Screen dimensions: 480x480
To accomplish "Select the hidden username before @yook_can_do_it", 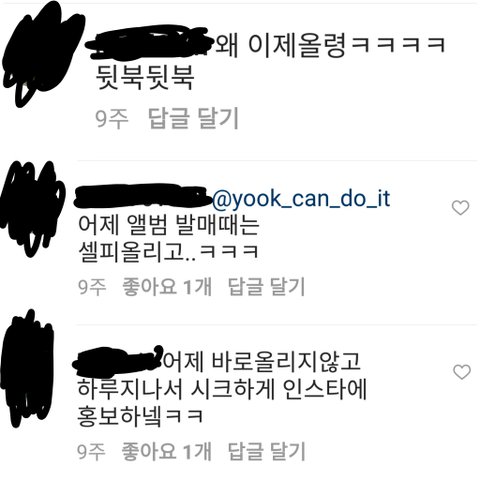I will (x=143, y=196).
